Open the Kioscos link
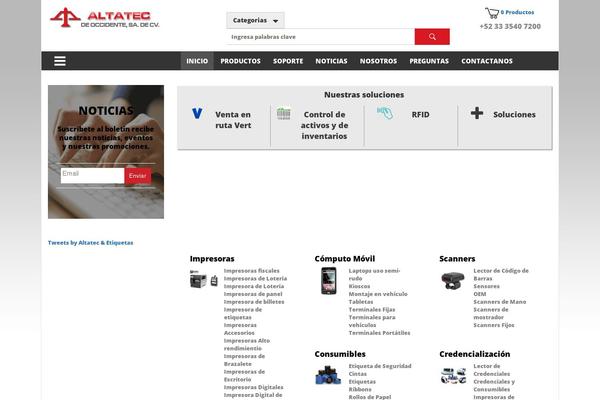600x400 pixels. (x=359, y=286)
